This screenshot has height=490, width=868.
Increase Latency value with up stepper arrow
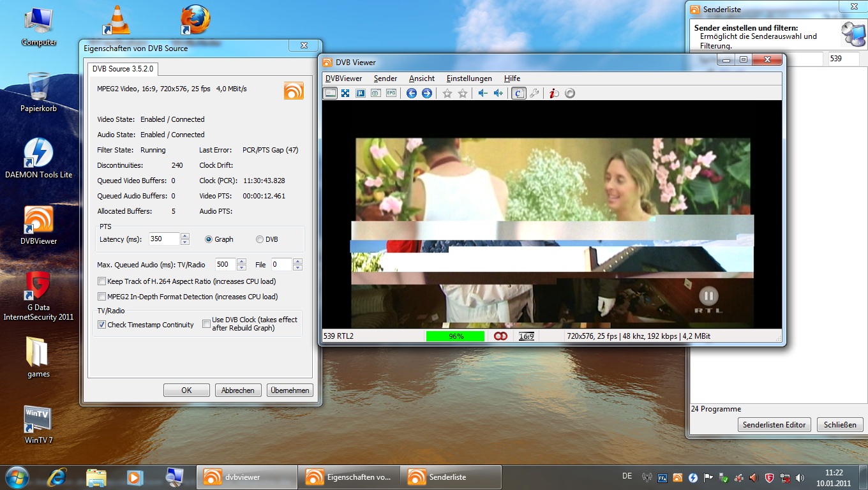[185, 236]
